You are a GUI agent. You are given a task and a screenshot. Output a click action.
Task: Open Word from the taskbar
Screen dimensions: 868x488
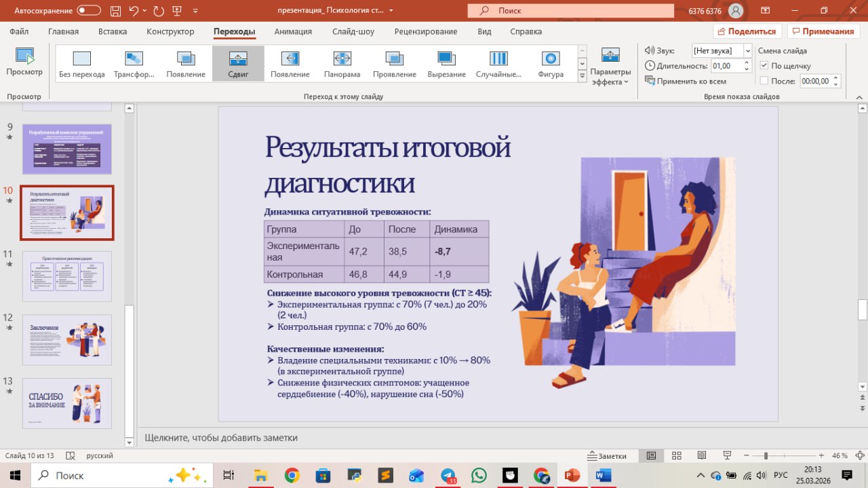coord(604,475)
